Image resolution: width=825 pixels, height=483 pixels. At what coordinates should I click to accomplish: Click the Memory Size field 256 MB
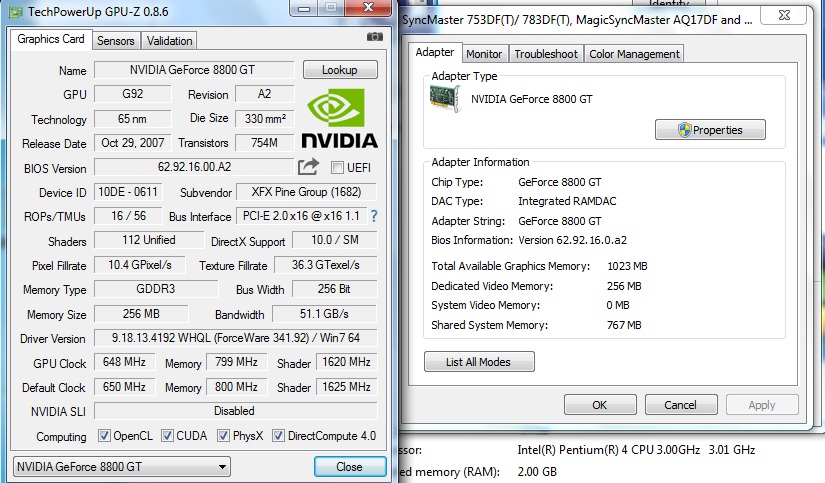(141, 314)
